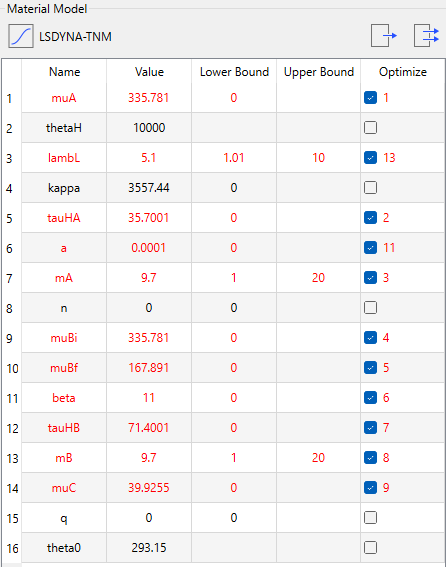The width and height of the screenshot is (446, 567).
Task: Uncheck the Optimize checkbox for muA
Action: pos(370,98)
